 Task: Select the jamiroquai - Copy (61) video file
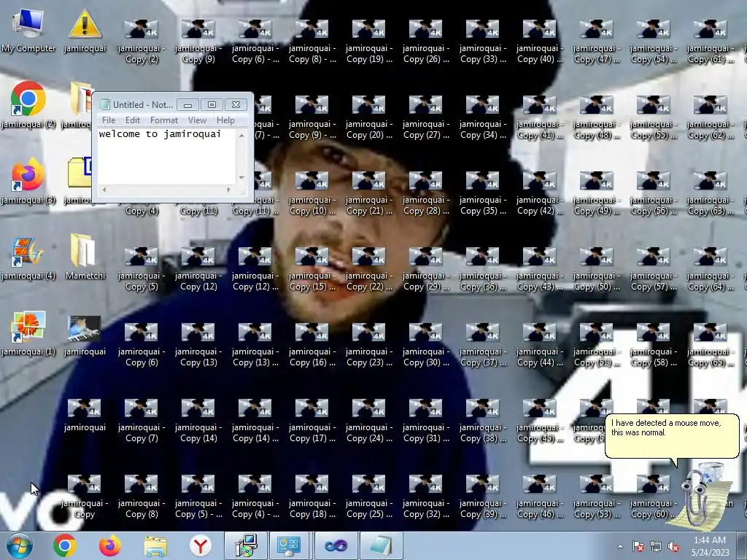click(x=710, y=42)
